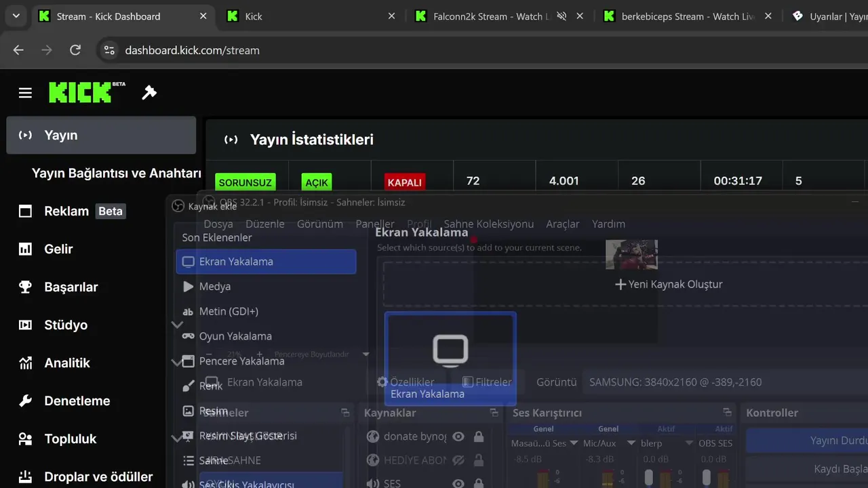The image size is (868, 488).
Task: Reload the Kick dashboard page
Action: pyautogui.click(x=75, y=50)
